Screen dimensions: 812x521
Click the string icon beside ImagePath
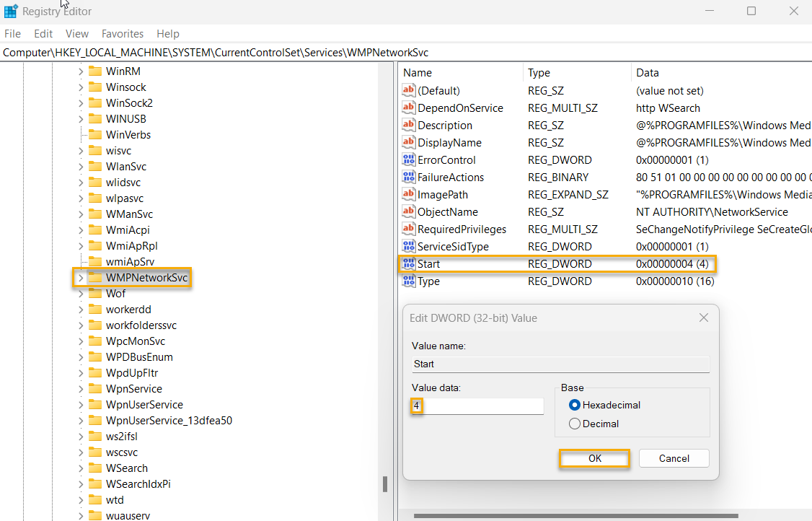pos(409,194)
